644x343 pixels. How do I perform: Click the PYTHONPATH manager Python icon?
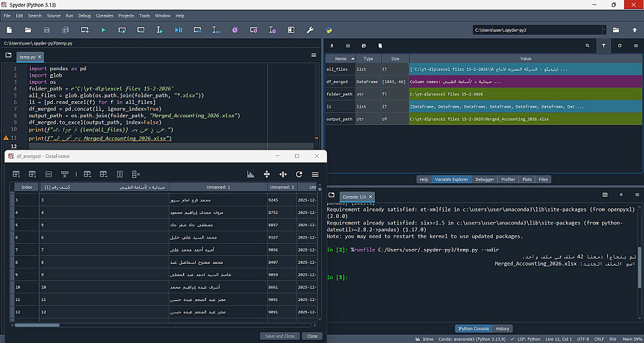pyautogui.click(x=328, y=30)
